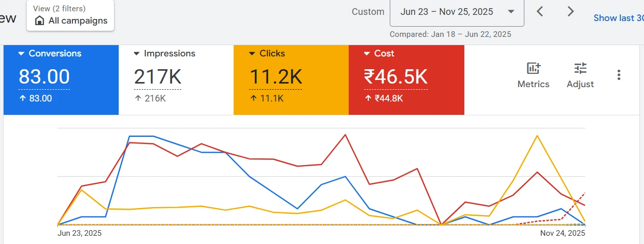Click the yellow clicks line peak on chart
The height and width of the screenshot is (244, 644).
click(537, 136)
